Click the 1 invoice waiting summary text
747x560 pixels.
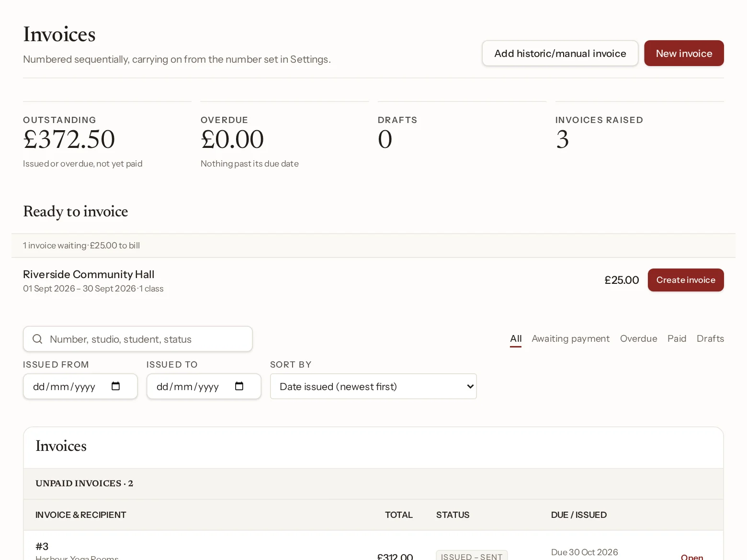click(x=81, y=246)
